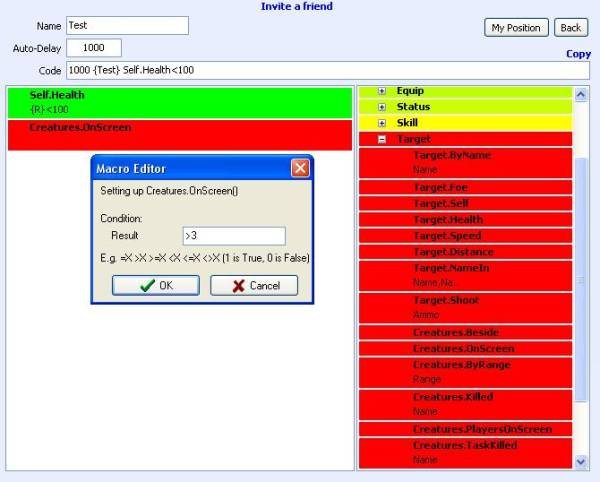Expand the Status category

point(382,107)
